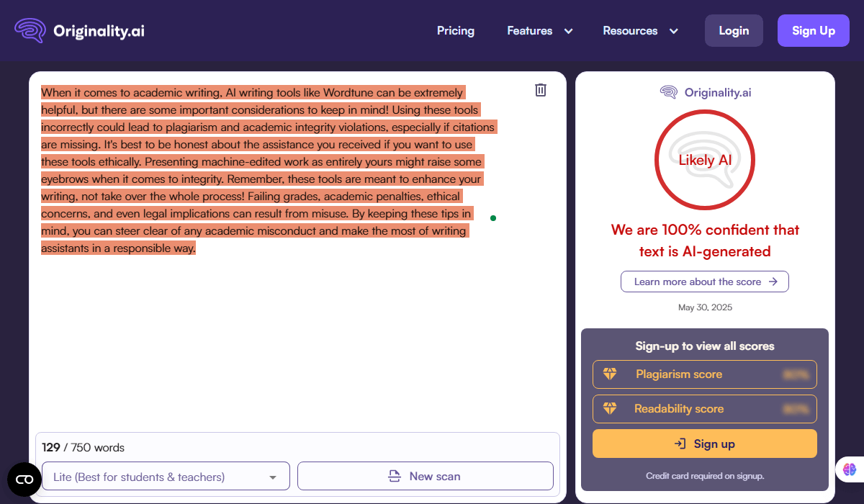
Task: Start a New scan
Action: (x=426, y=476)
